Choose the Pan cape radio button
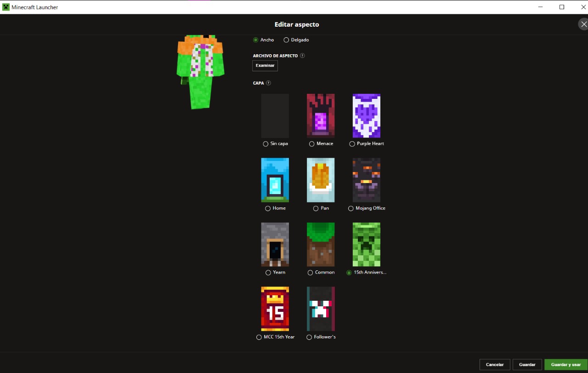This screenshot has height=373, width=588. point(316,208)
